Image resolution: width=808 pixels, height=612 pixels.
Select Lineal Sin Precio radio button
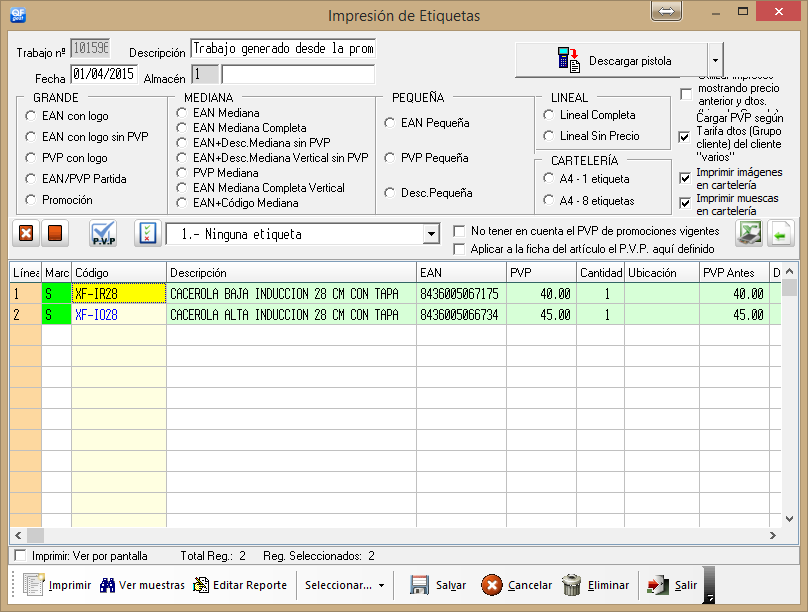coord(548,135)
